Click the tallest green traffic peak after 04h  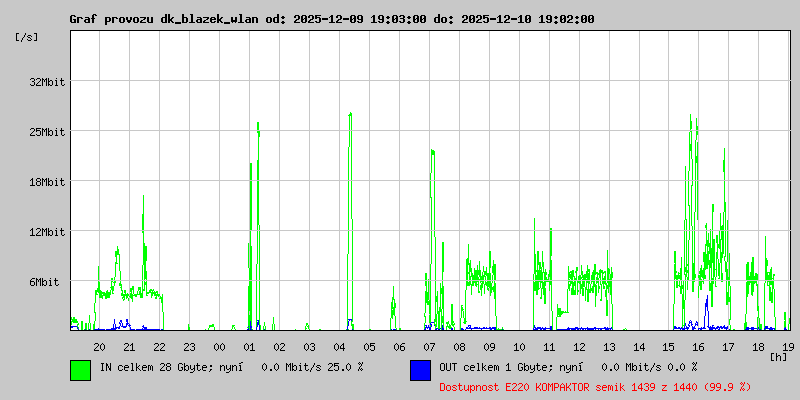click(350, 219)
